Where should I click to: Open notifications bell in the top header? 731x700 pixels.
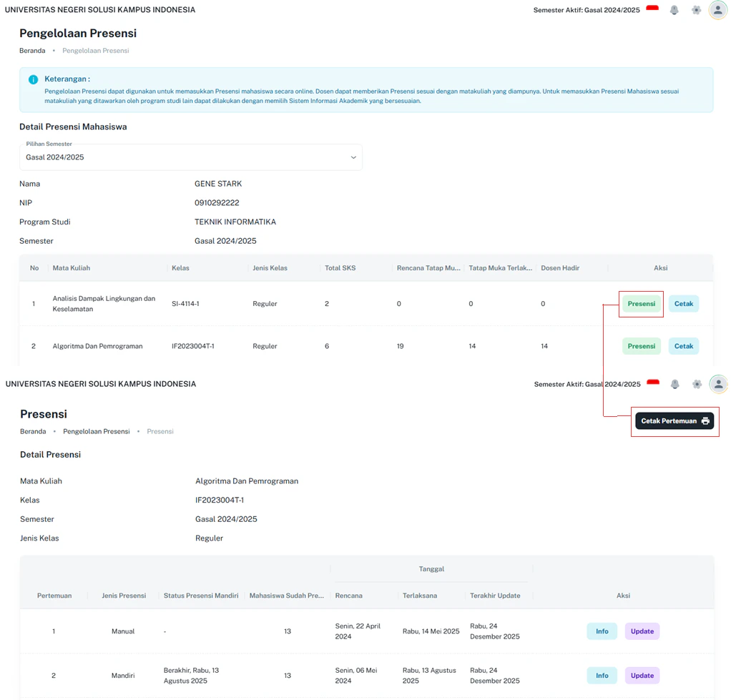pyautogui.click(x=674, y=10)
